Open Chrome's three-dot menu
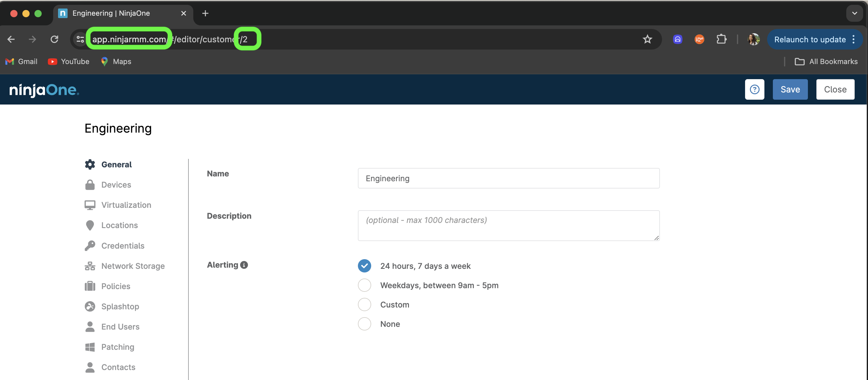868x380 pixels. 854,39
